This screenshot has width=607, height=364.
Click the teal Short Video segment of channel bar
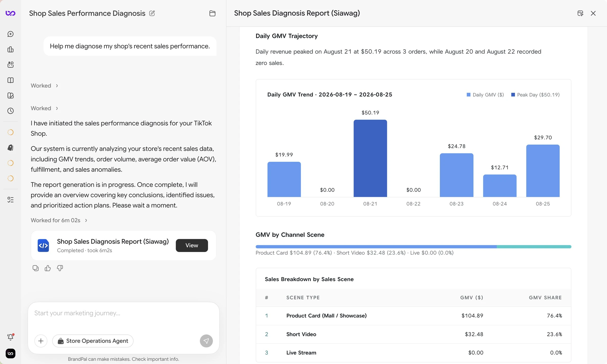[534, 247]
